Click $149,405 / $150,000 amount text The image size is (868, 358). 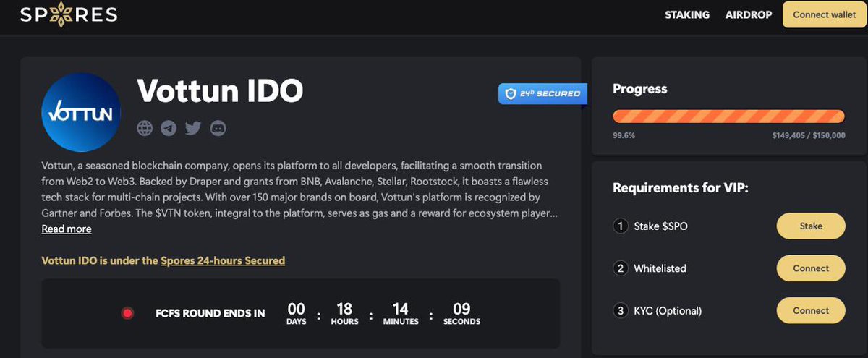pyautogui.click(x=809, y=135)
